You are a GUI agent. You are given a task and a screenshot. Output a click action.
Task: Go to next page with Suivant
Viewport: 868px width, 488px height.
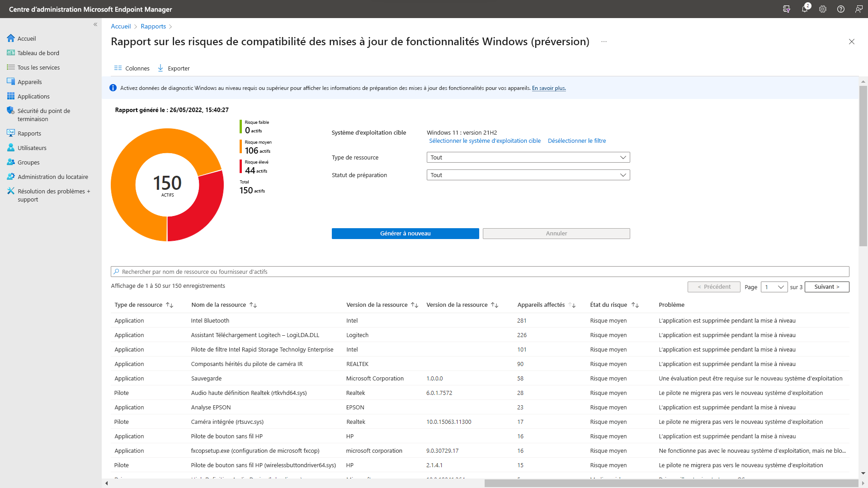[827, 287]
